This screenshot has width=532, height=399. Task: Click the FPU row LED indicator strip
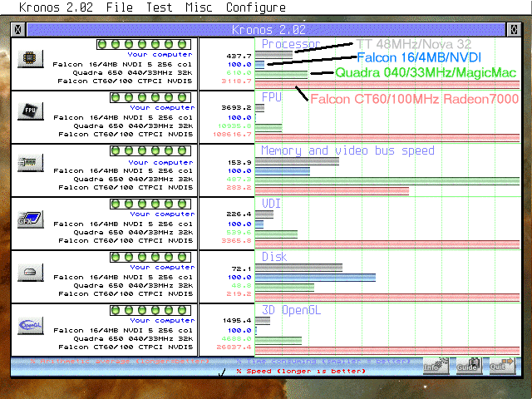150,98
